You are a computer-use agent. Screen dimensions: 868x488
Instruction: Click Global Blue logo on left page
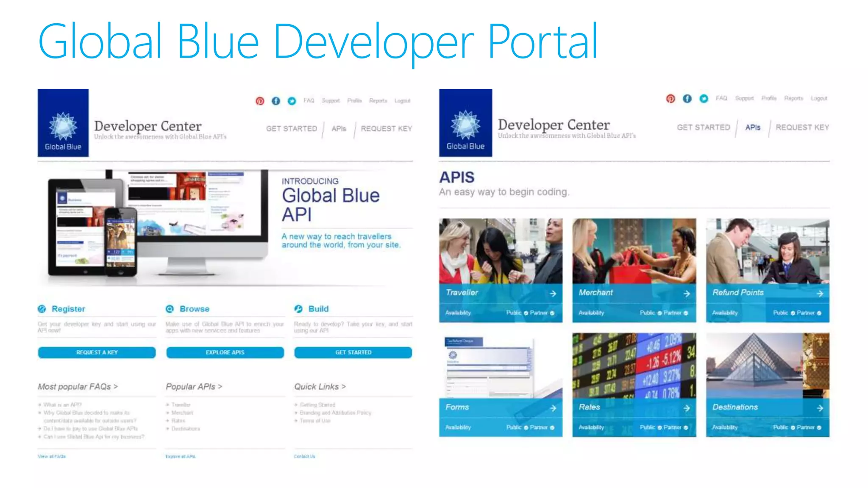point(63,123)
